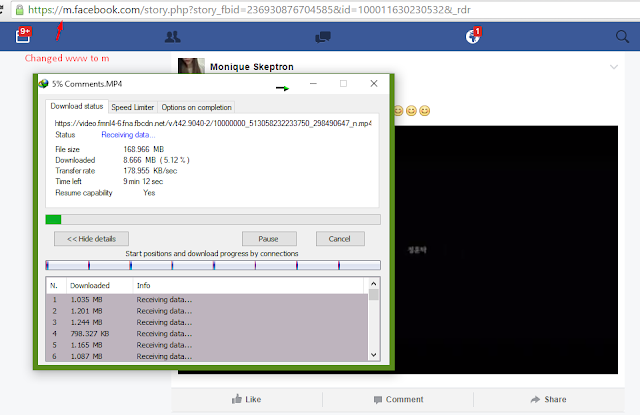Open the Facebook news feed icon
640x415 pixels.
(x=23, y=36)
